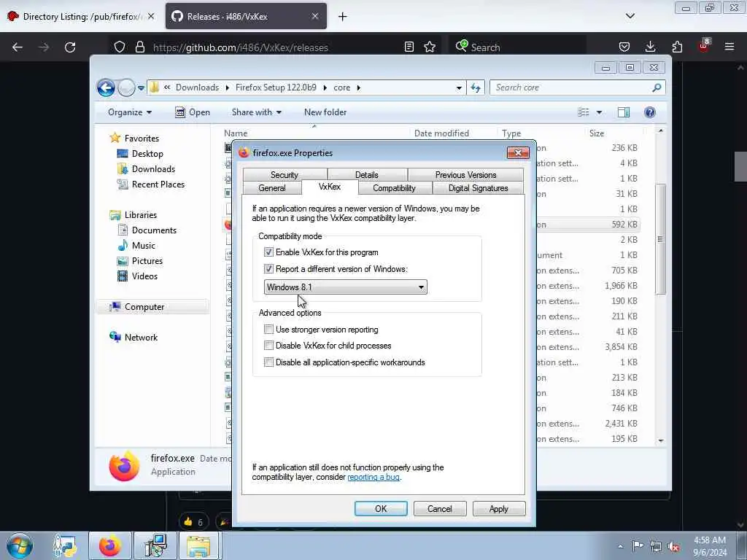Switch to the Security tab
The height and width of the screenshot is (560, 747).
point(285,175)
